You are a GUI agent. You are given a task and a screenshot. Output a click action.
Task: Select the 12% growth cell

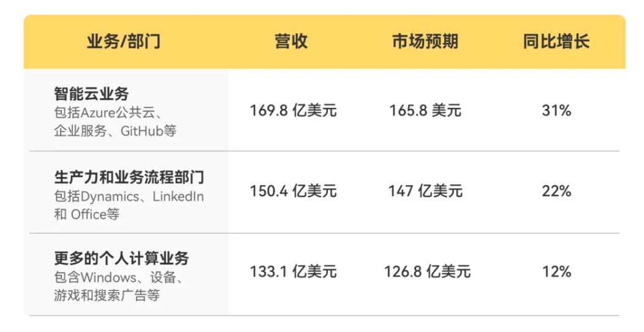point(556,271)
